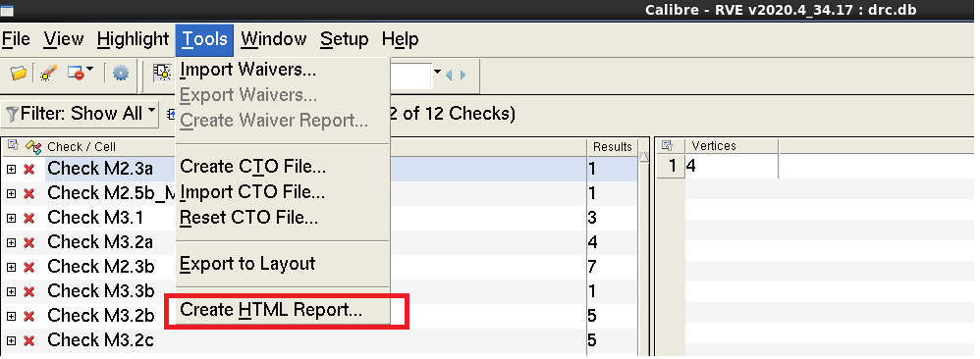Viewport: 980px width, 359px height.
Task: Click the red X beside Check M2.5b
Action: click(28, 194)
